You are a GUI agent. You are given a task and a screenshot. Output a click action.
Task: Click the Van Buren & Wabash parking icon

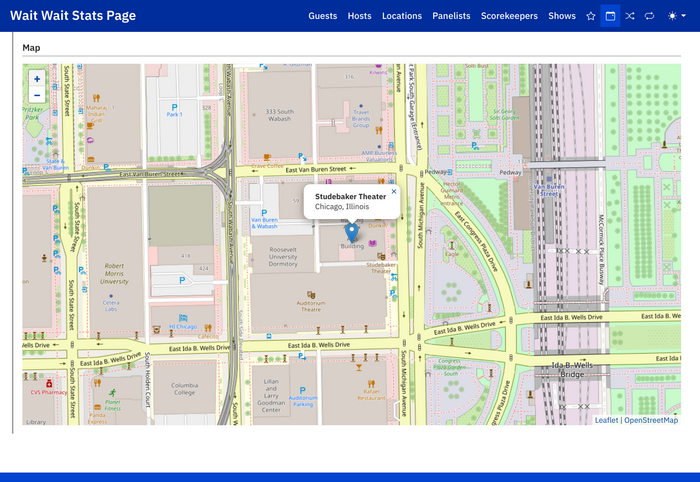264,213
